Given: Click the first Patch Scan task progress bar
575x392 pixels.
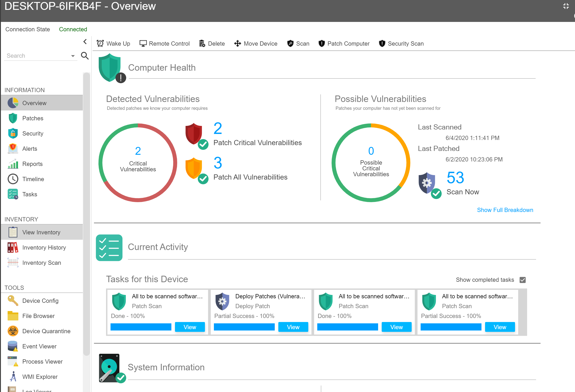Looking at the screenshot, I should [141, 327].
